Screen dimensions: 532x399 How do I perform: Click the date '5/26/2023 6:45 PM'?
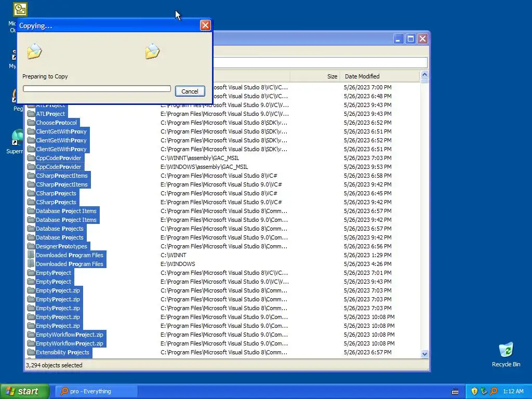(x=367, y=193)
